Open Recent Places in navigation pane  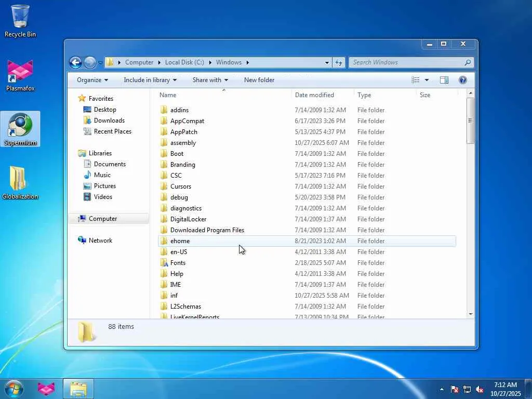click(x=112, y=131)
